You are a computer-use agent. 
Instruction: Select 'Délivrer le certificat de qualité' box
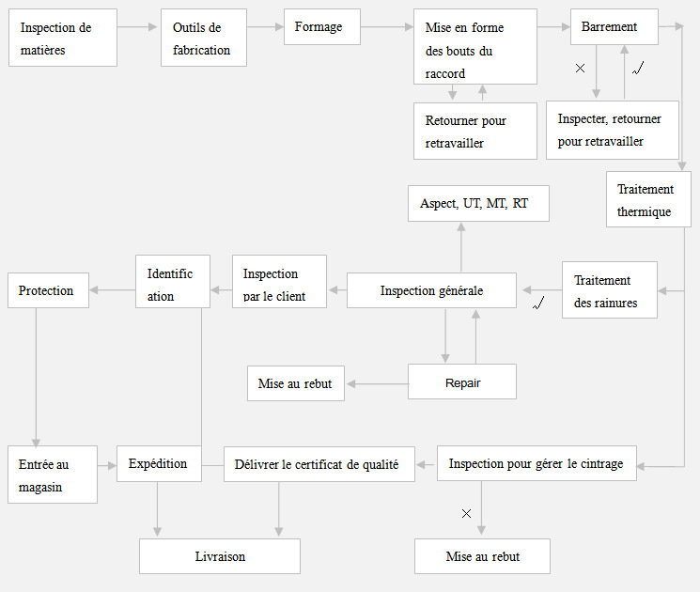click(319, 464)
